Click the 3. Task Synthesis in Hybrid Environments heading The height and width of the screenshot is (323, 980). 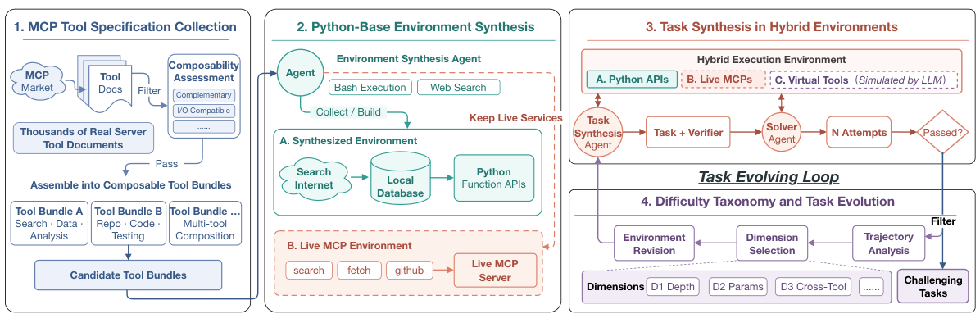(x=771, y=27)
